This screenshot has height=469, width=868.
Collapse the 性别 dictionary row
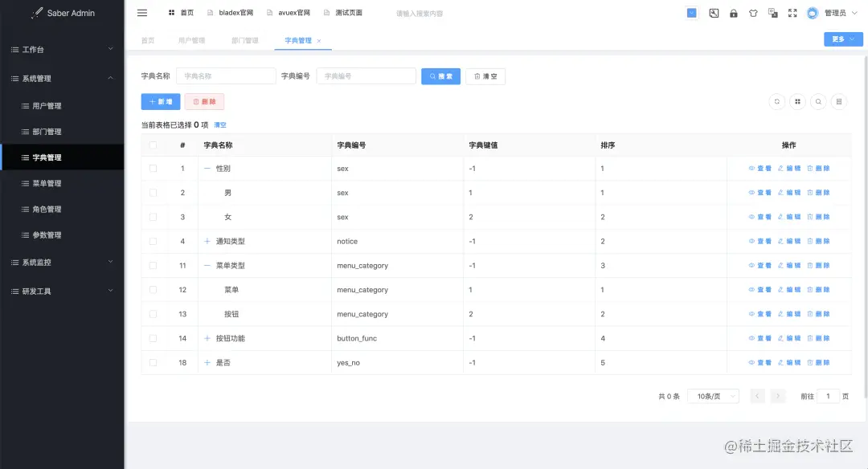coord(206,168)
